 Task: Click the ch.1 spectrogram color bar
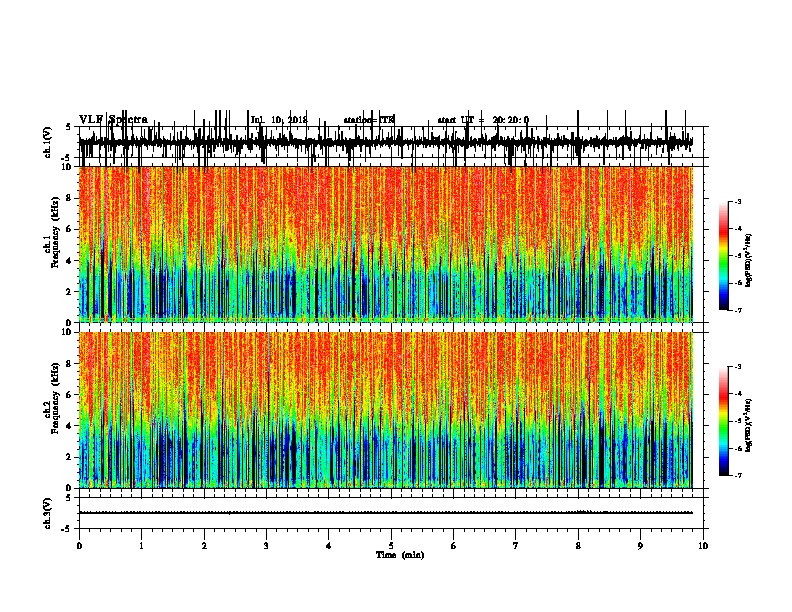tap(724, 256)
